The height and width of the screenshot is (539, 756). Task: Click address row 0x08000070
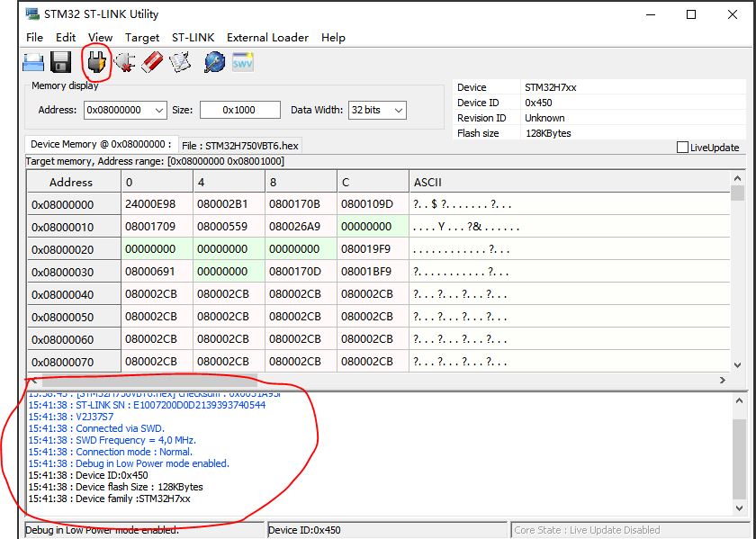[73, 362]
